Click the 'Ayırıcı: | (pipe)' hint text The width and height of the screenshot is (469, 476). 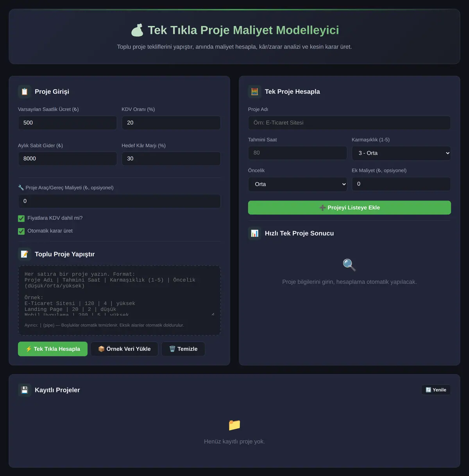(104, 325)
